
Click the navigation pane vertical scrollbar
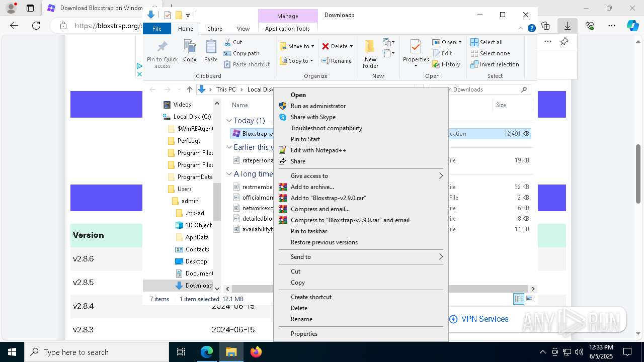pyautogui.click(x=217, y=201)
